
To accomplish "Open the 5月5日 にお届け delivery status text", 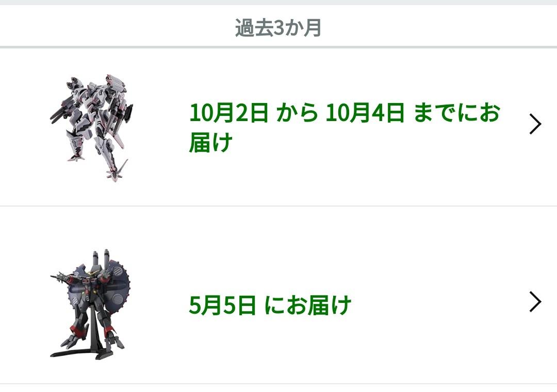I will (x=270, y=305).
